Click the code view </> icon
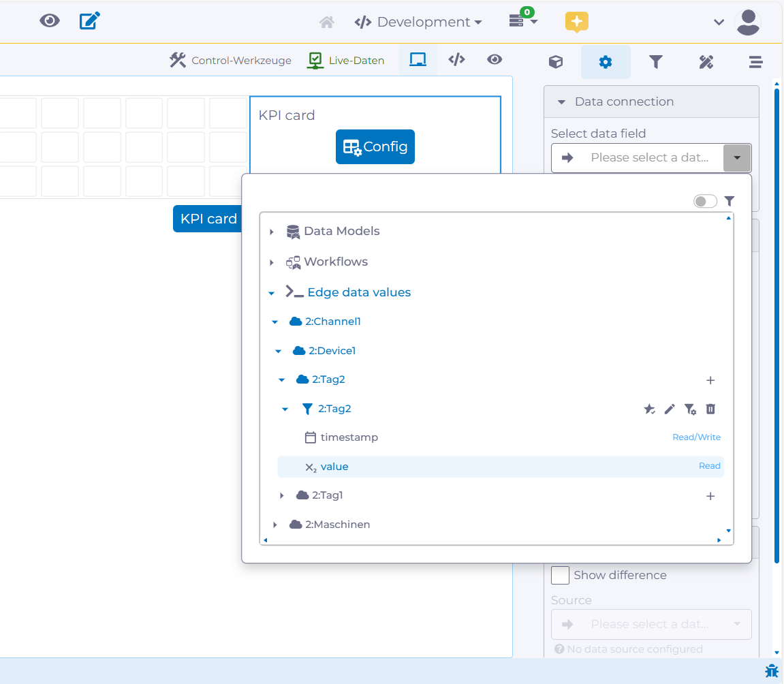 (x=456, y=60)
